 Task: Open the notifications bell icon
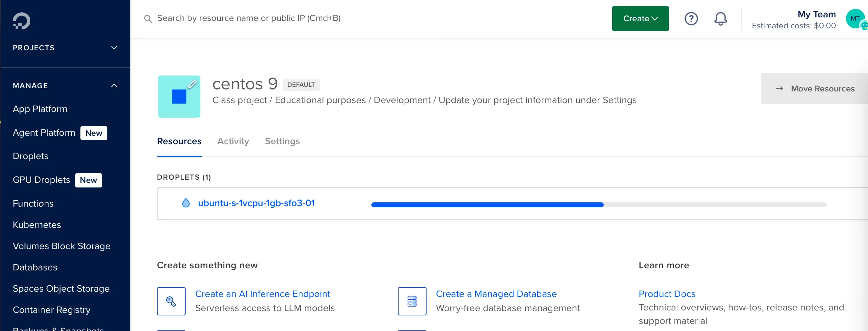(x=720, y=19)
